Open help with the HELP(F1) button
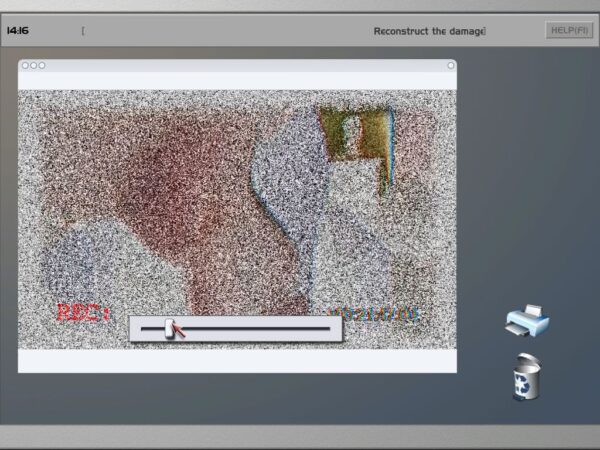The height and width of the screenshot is (450, 600). pyautogui.click(x=569, y=30)
